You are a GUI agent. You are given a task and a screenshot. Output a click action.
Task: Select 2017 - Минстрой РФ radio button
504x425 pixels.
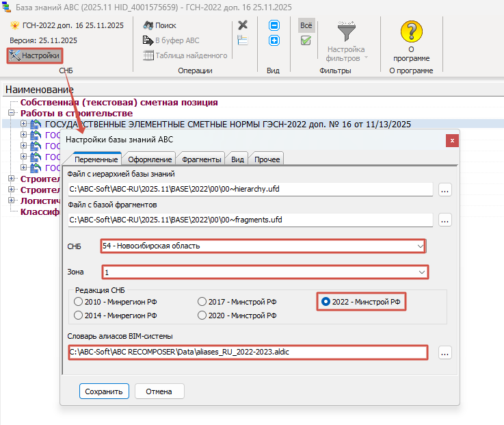(x=202, y=302)
